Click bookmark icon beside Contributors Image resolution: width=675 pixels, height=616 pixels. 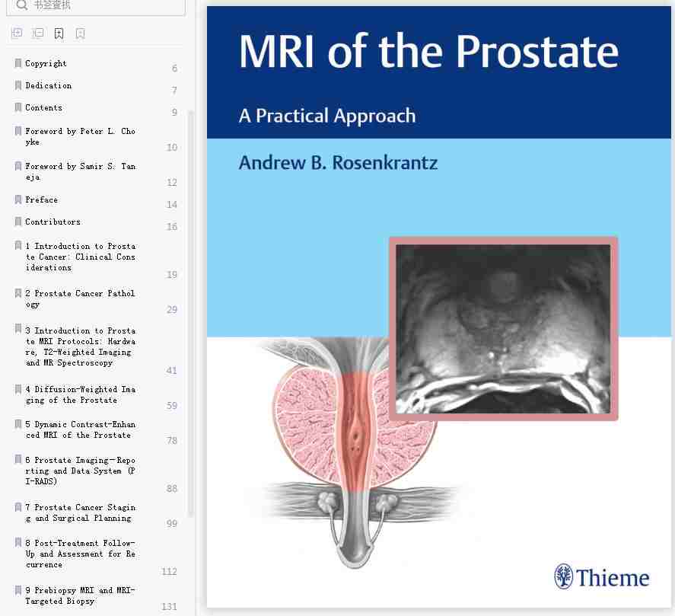[18, 222]
